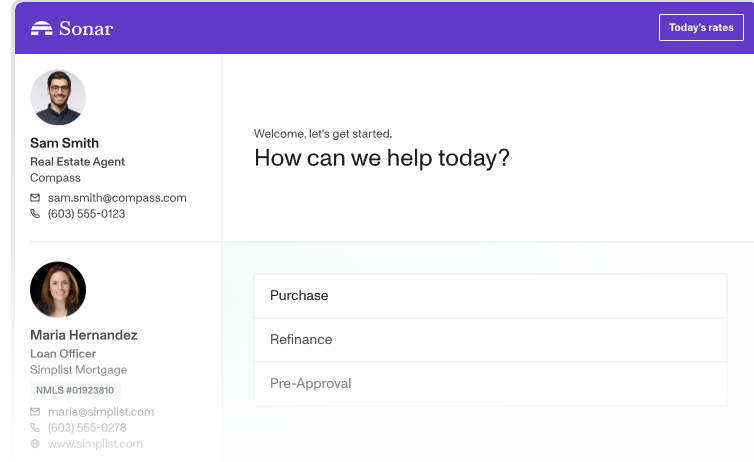
Task: Open Today's rates
Action: pyautogui.click(x=701, y=28)
